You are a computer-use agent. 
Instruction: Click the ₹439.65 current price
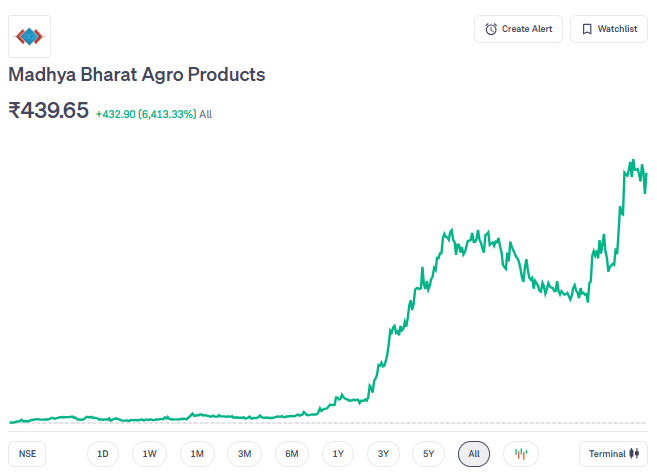pos(49,111)
